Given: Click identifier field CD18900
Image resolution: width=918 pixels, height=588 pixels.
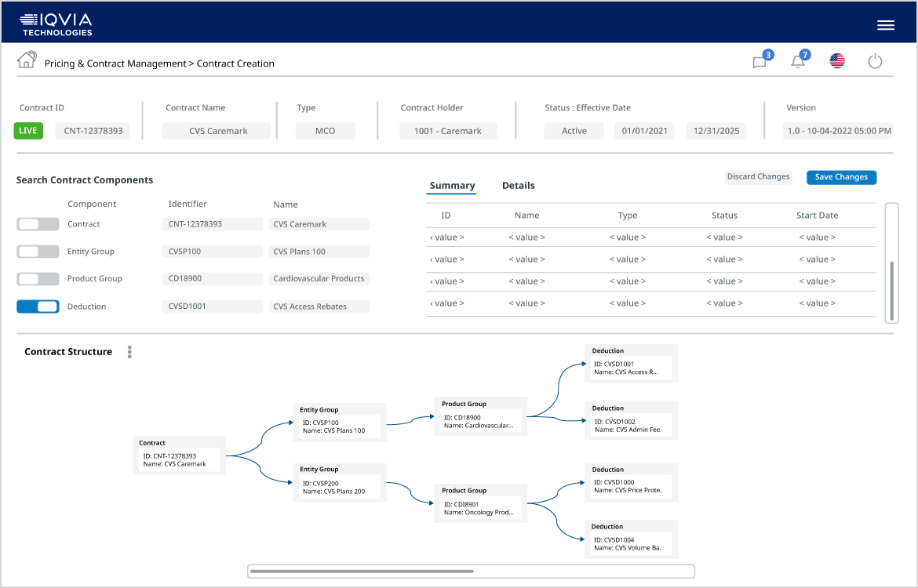Looking at the screenshot, I should (212, 278).
